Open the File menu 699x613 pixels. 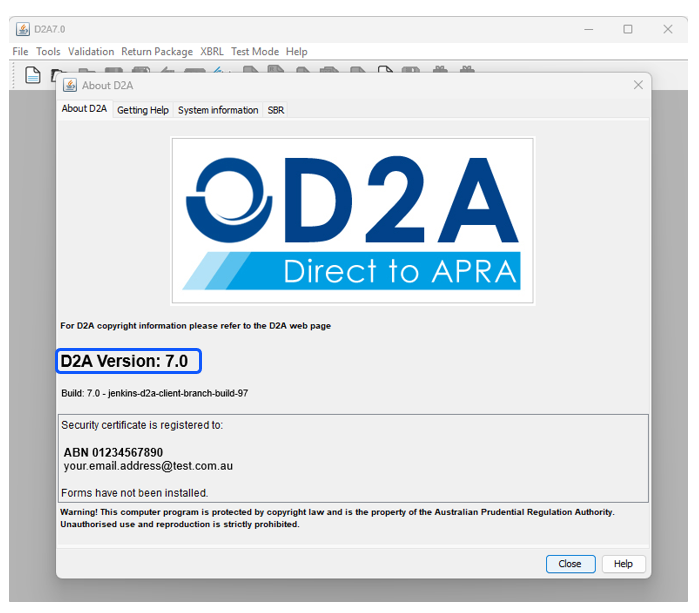pyautogui.click(x=20, y=52)
